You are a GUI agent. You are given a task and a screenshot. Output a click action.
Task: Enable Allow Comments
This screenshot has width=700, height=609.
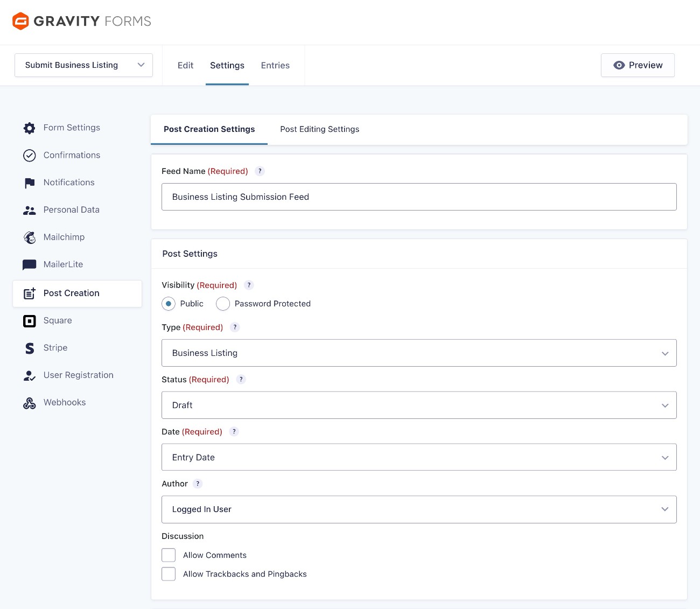(x=169, y=555)
